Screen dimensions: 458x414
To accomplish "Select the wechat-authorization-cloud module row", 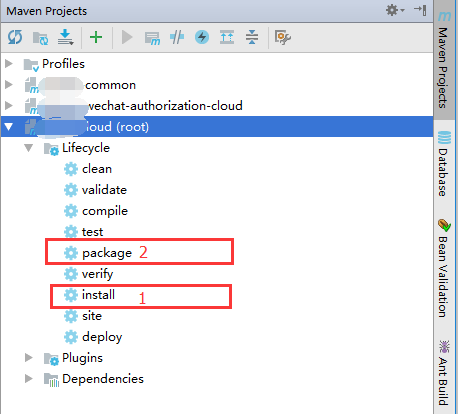I will 217,106.
